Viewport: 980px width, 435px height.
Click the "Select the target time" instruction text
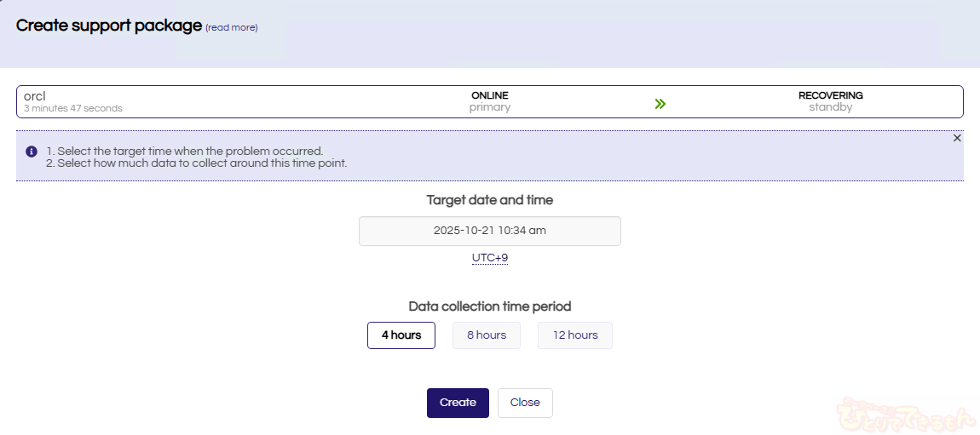point(190,152)
